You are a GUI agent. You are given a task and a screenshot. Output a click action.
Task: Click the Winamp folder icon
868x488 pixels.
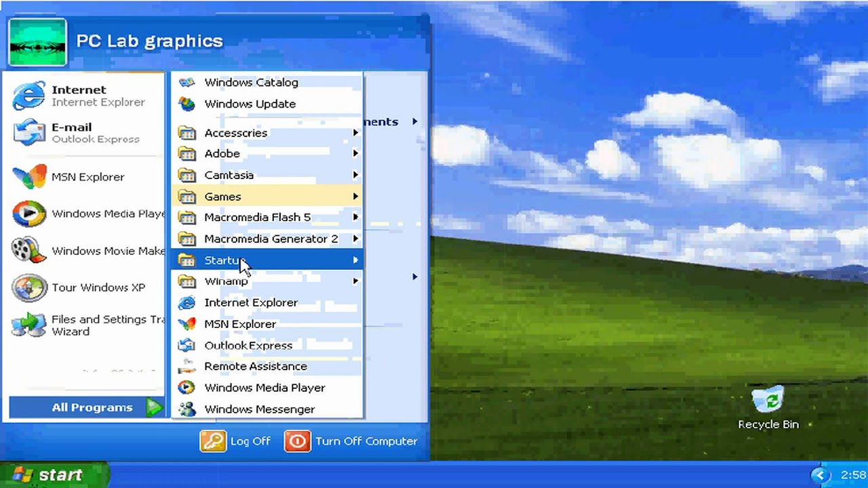(x=186, y=281)
